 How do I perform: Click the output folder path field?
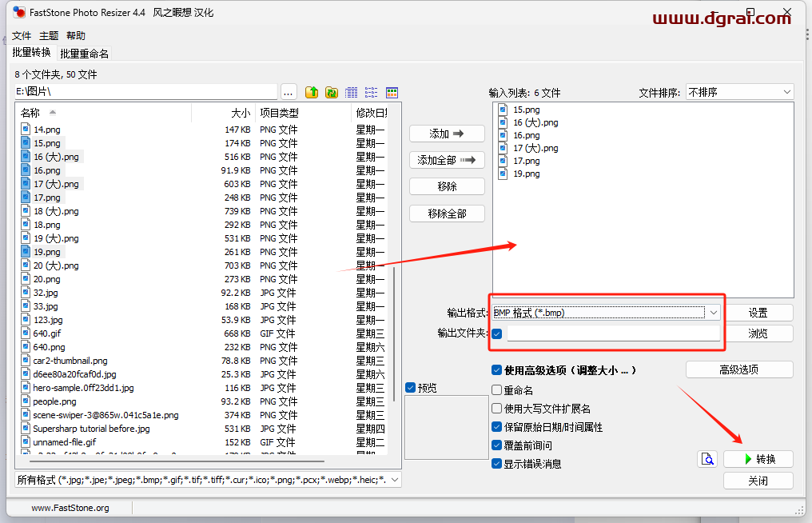pyautogui.click(x=614, y=333)
